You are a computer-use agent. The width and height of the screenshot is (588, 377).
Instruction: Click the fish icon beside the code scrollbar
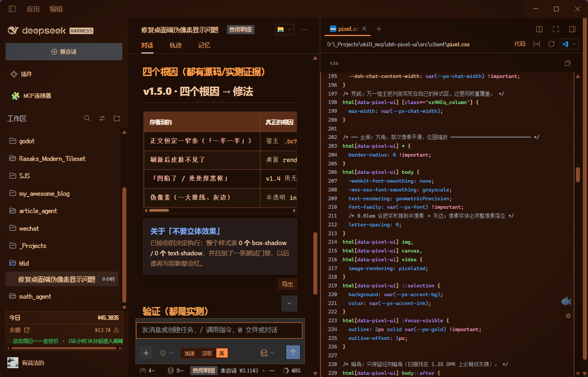(x=566, y=302)
